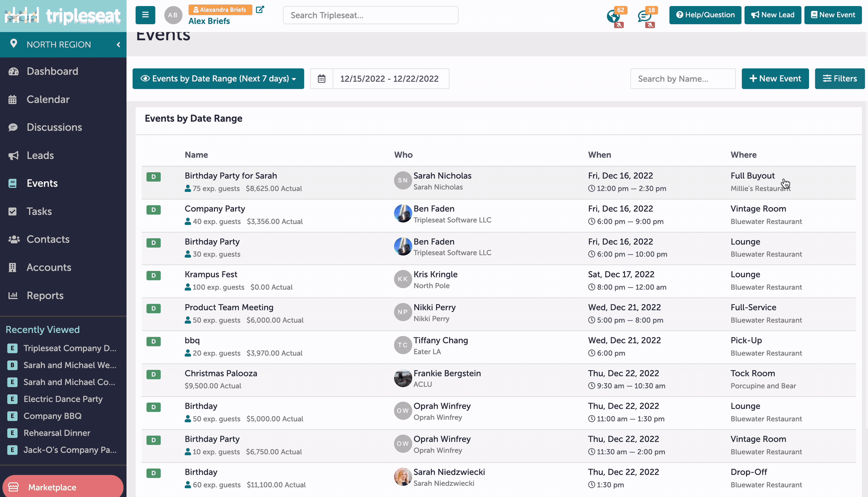868x497 pixels.
Task: Open contact Kris Kringle
Action: point(436,274)
